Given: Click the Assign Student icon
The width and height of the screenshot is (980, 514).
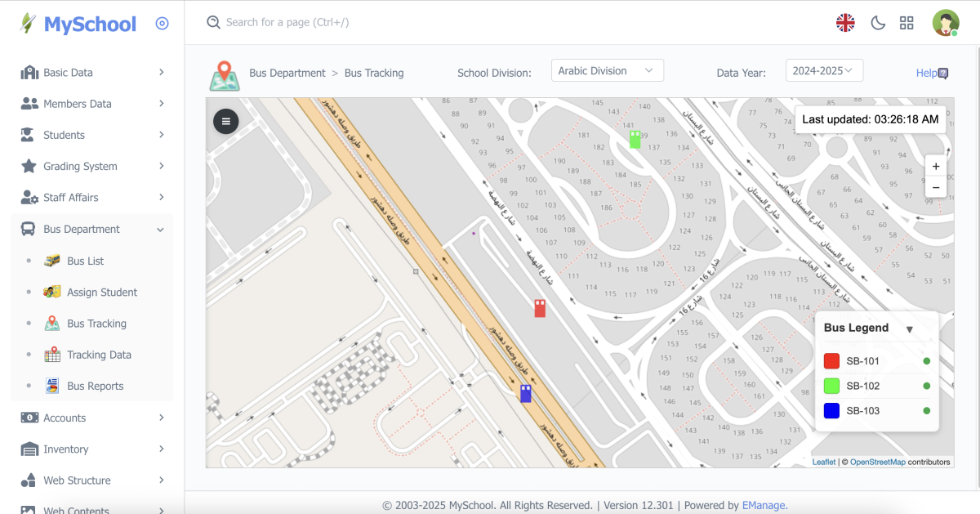Looking at the screenshot, I should [52, 292].
